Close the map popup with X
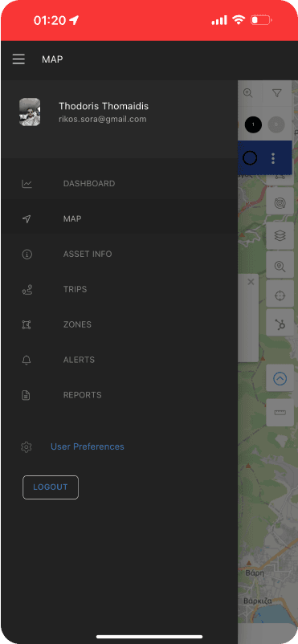 coord(251,282)
